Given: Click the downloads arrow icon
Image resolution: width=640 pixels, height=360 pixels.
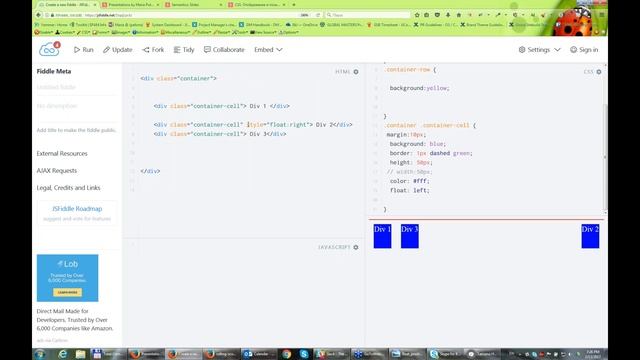Looking at the screenshot, I should [448, 15].
